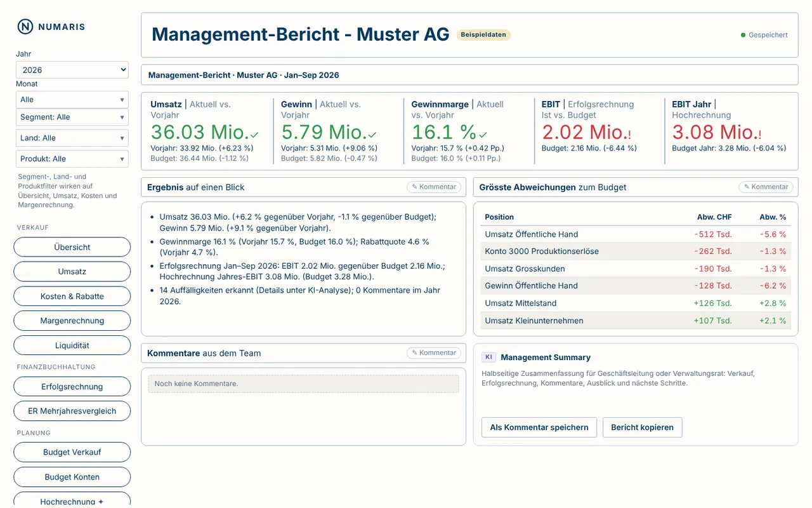This screenshot has width=812, height=508.
Task: Open the Jahr 2026 dropdown
Action: (x=72, y=70)
